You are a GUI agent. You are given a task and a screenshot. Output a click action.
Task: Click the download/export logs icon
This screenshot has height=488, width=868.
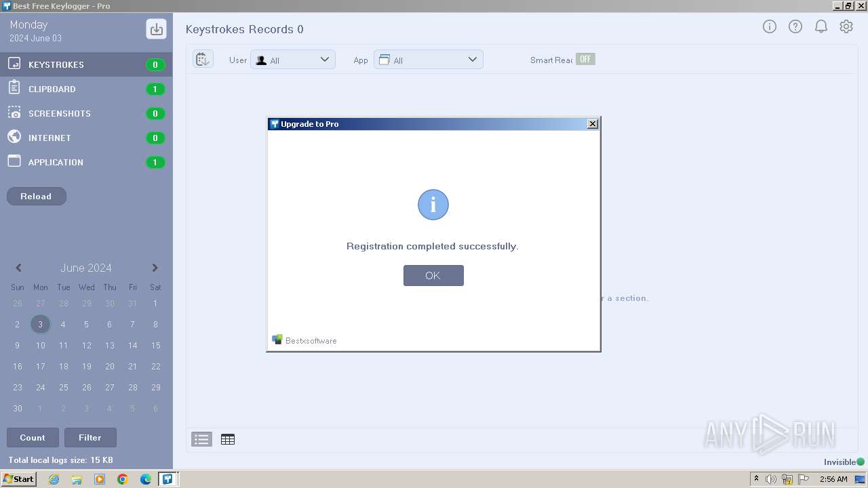click(x=156, y=29)
